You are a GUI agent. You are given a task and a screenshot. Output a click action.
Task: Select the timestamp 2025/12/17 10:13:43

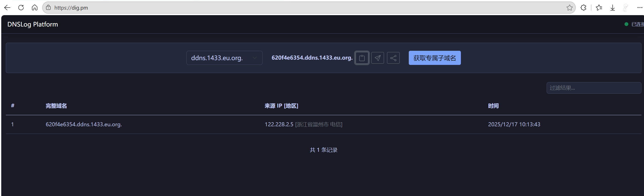(514, 124)
